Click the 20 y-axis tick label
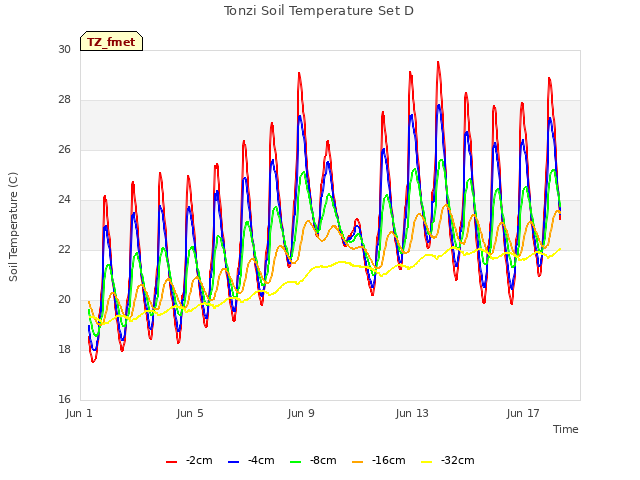Image resolution: width=640 pixels, height=480 pixels. (x=64, y=300)
